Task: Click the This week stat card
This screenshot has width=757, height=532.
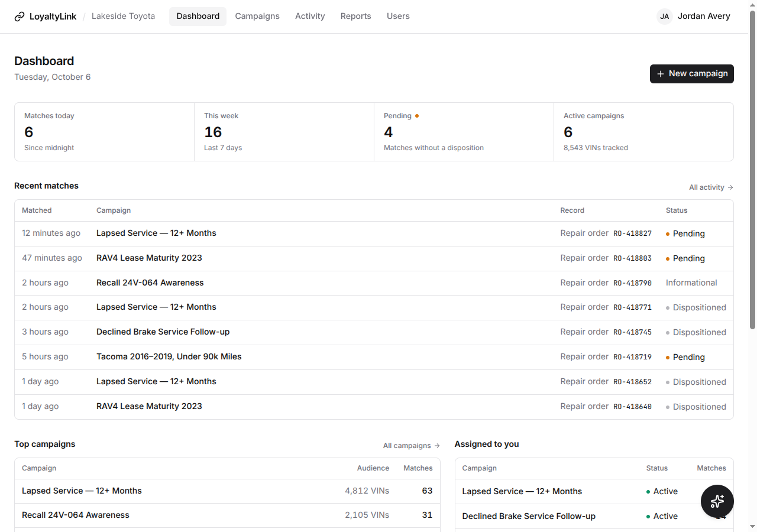Action: point(284,132)
